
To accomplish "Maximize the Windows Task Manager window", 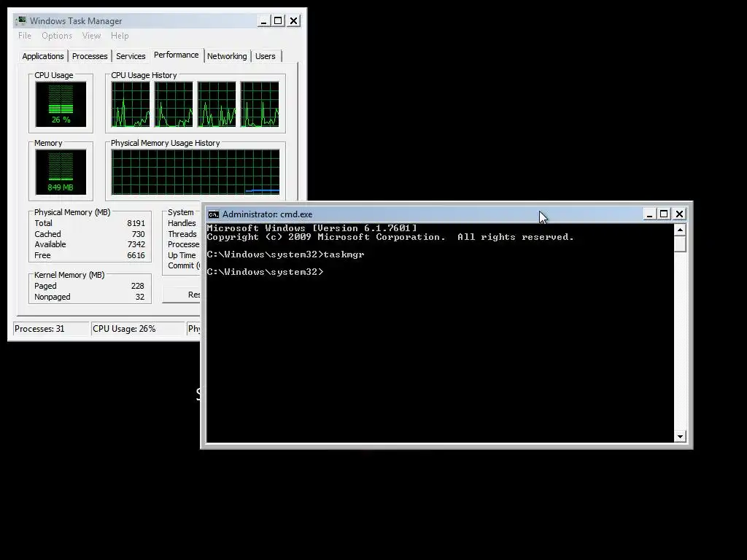I will click(278, 21).
